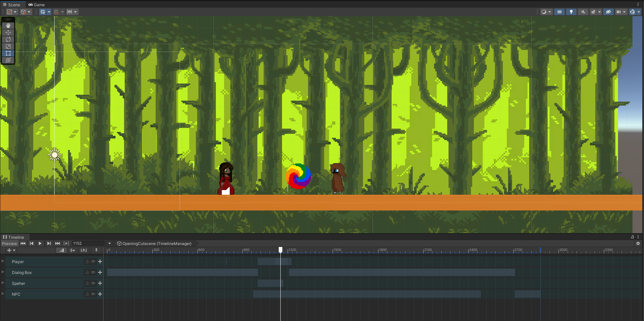Toggle the Gizmos globe button
The width and height of the screenshot is (644, 321).
point(632,12)
